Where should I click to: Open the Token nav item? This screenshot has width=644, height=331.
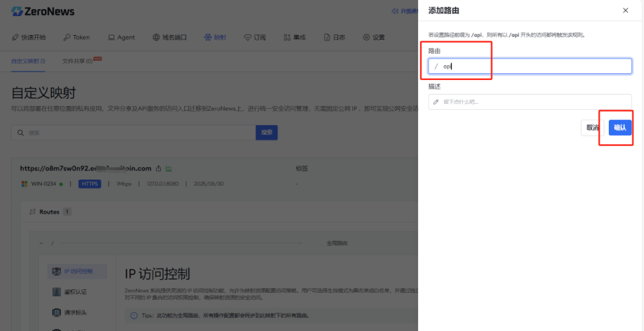76,37
